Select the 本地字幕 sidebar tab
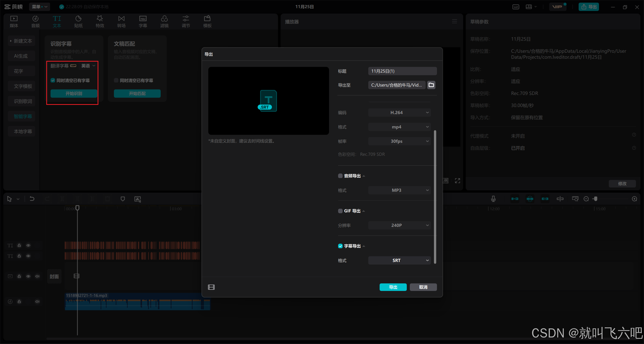The width and height of the screenshot is (644, 344). click(23, 132)
